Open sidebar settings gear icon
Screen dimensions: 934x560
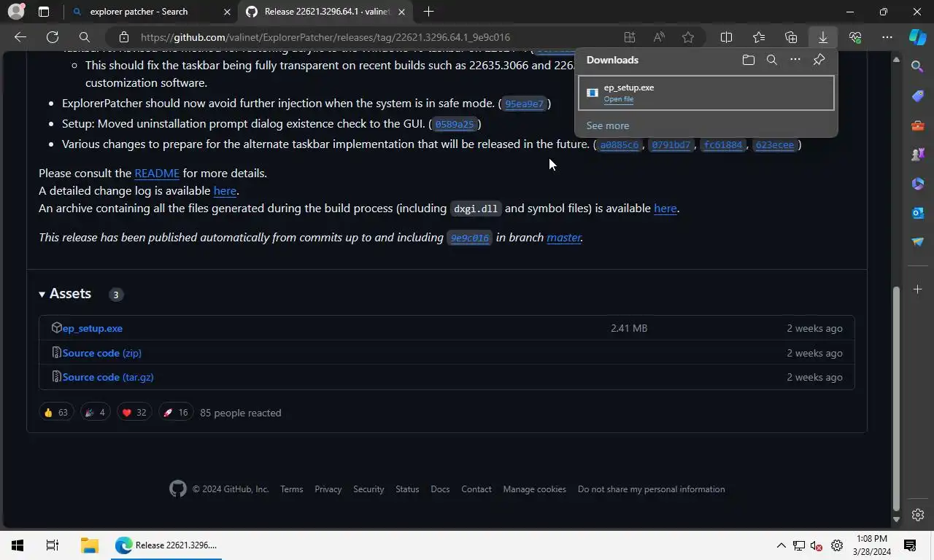918,515
